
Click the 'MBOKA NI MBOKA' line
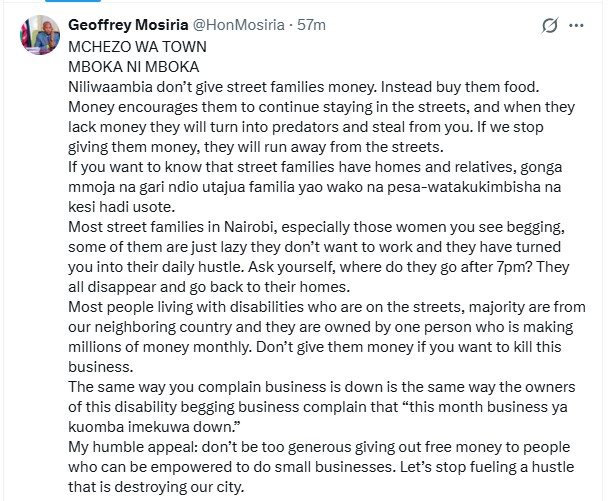[x=119, y=67]
